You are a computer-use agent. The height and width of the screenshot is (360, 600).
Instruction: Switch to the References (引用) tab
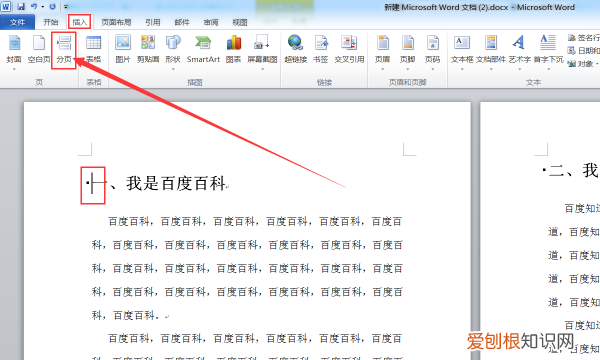[153, 22]
